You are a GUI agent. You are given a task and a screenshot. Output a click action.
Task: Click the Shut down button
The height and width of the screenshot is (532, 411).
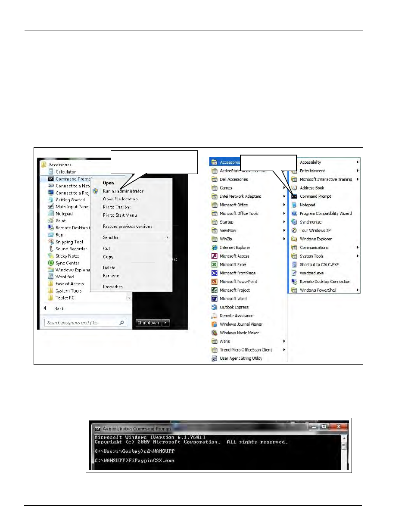(x=149, y=323)
